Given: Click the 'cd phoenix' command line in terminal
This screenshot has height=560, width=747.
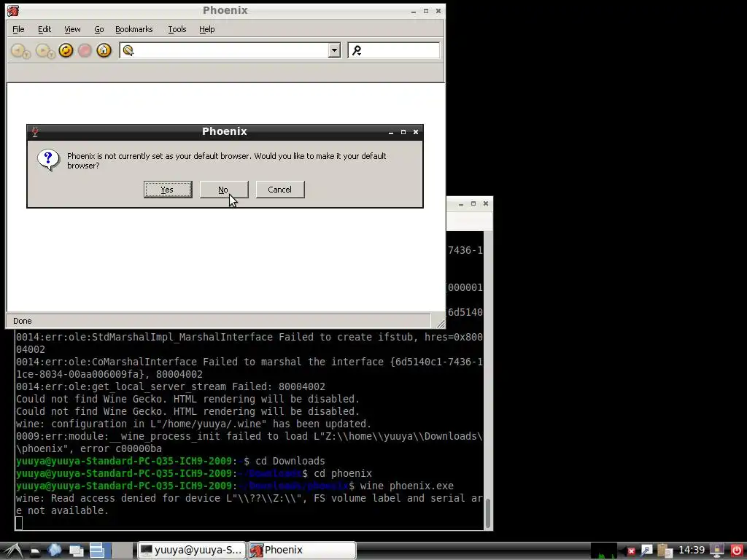Looking at the screenshot, I should click(343, 474).
